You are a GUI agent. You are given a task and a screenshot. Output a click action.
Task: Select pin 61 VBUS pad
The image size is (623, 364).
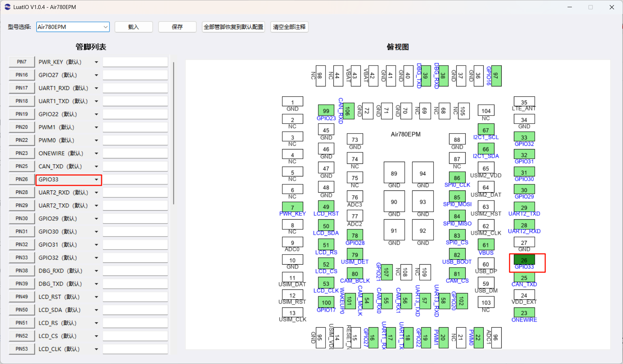click(486, 245)
